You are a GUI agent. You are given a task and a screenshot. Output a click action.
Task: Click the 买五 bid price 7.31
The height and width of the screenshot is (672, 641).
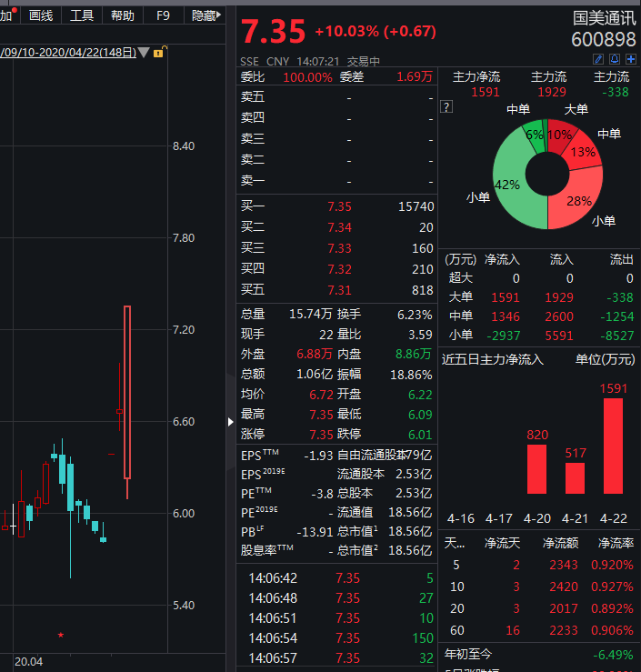pos(339,291)
